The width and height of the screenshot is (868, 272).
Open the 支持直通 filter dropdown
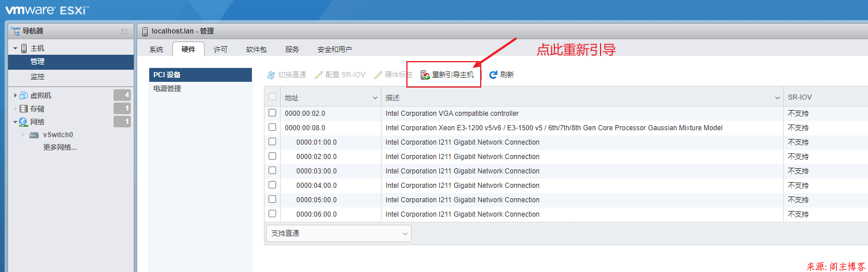pos(338,233)
